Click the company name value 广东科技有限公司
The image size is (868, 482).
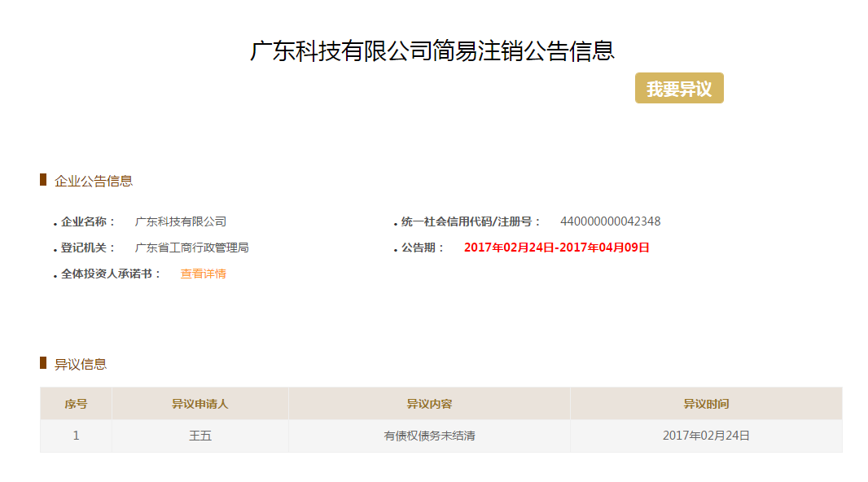(180, 221)
